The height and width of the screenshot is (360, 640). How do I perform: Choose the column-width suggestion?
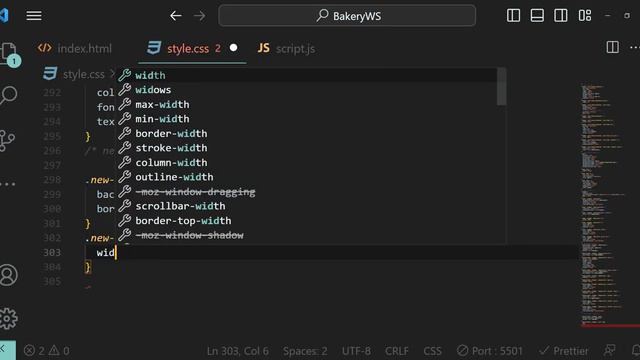307,162
